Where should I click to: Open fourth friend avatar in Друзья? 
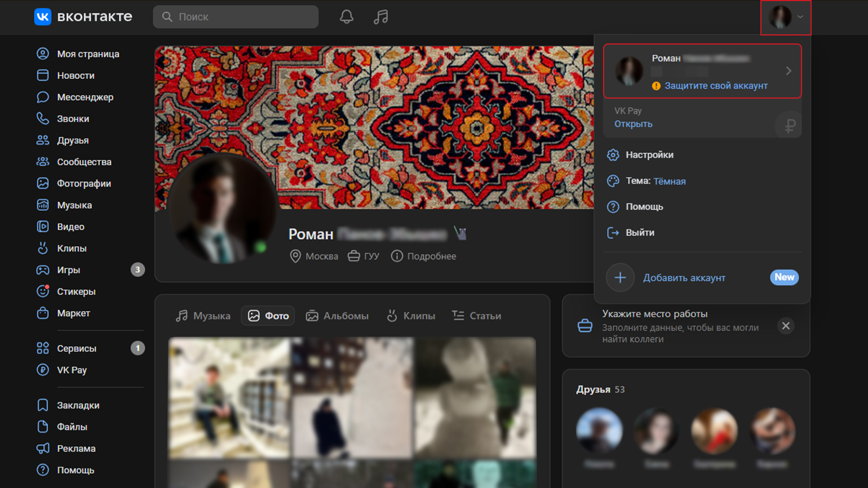tap(773, 431)
